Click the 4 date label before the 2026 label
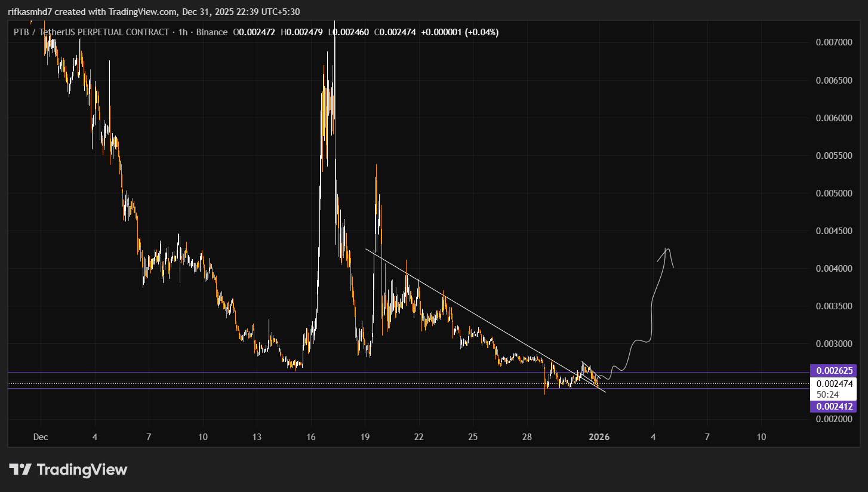Screen dimensions: 868x492 (95, 437)
